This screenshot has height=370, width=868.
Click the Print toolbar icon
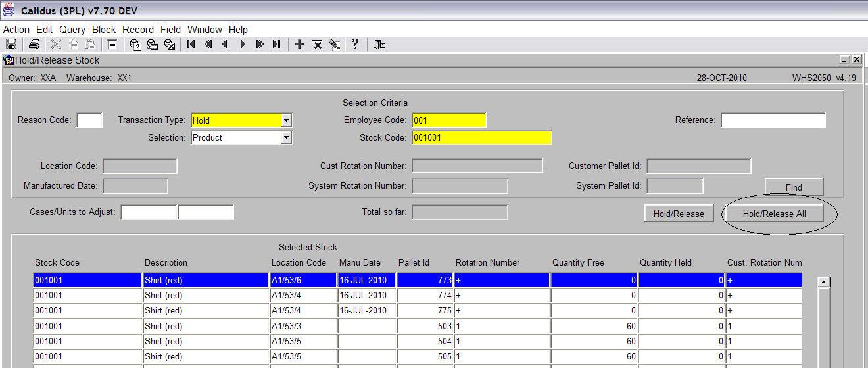34,45
